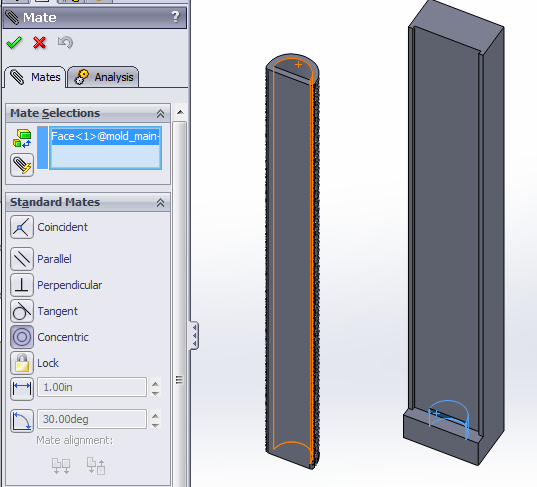Click the Coincident label

(63, 227)
